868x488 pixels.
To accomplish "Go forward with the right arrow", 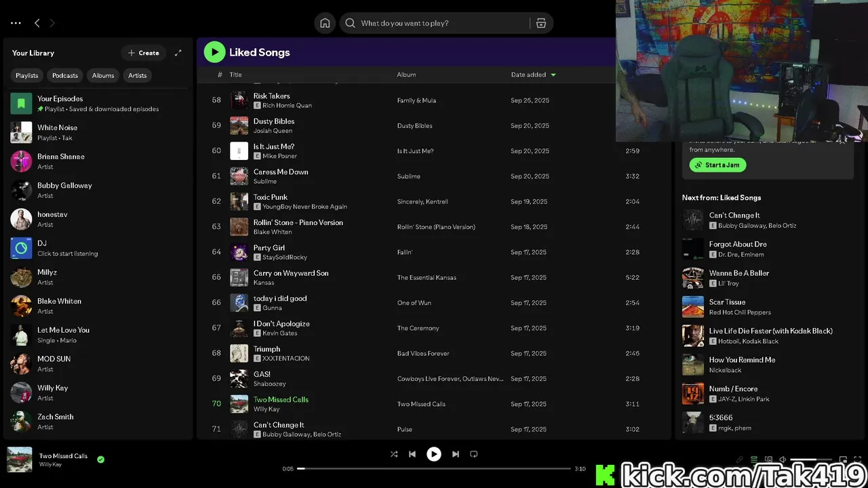I will [52, 23].
